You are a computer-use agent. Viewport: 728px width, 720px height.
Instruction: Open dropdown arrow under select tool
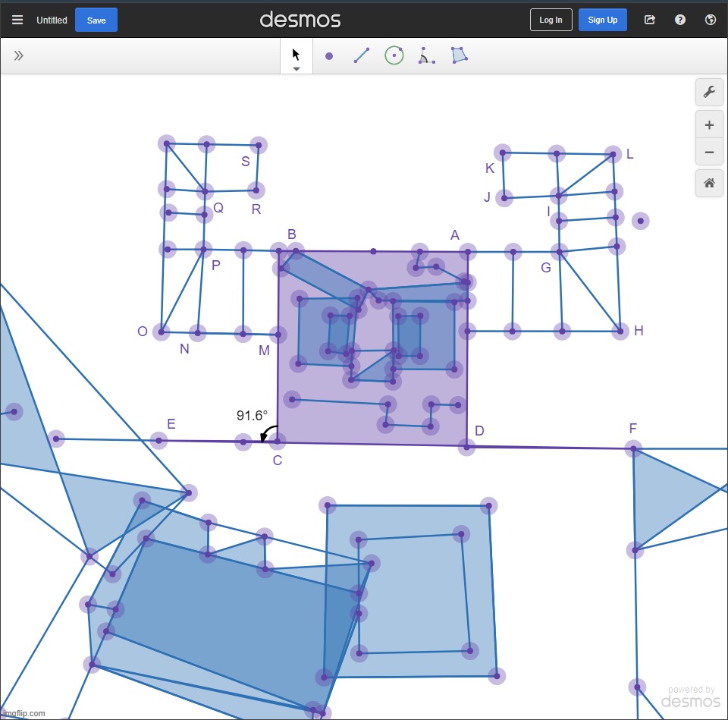[297, 69]
